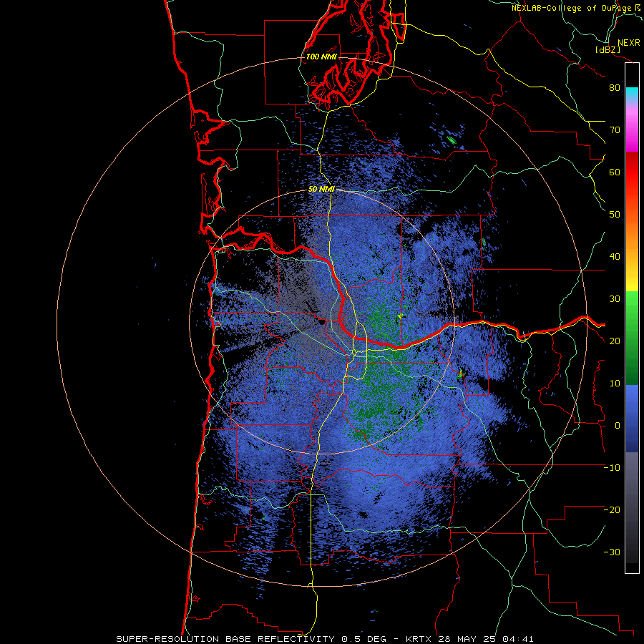
Task: Click the 10 value on dBZ scale
Action: point(615,384)
